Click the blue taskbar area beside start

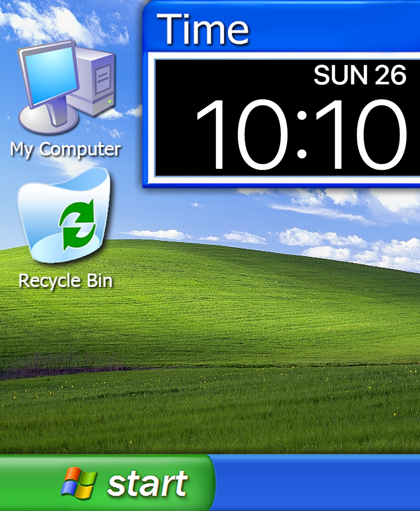click(318, 483)
